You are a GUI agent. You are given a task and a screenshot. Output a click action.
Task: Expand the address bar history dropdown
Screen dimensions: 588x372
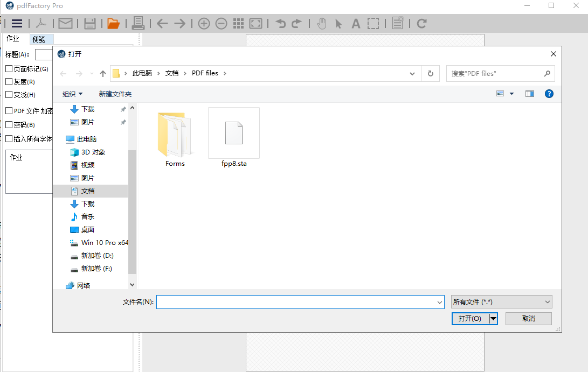412,73
